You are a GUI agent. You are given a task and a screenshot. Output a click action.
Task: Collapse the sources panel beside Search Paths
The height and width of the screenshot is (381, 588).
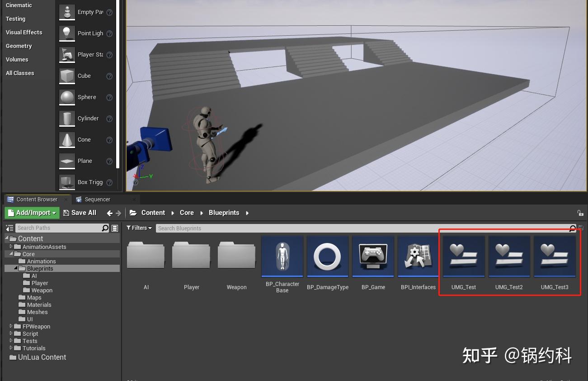9,228
